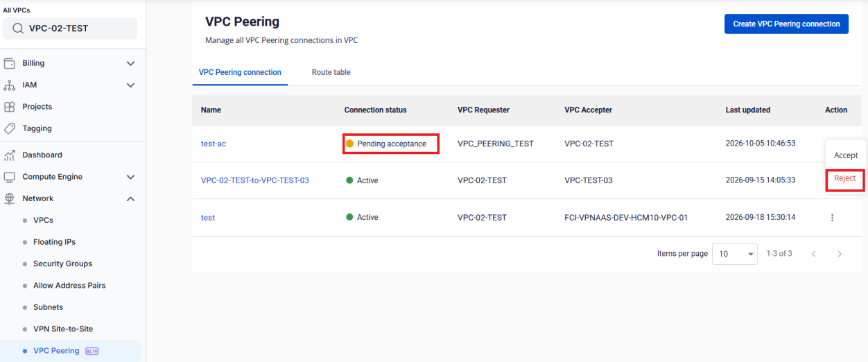Click the Tagging tag icon
Screen dimensions: 868x362
[x=10, y=128]
